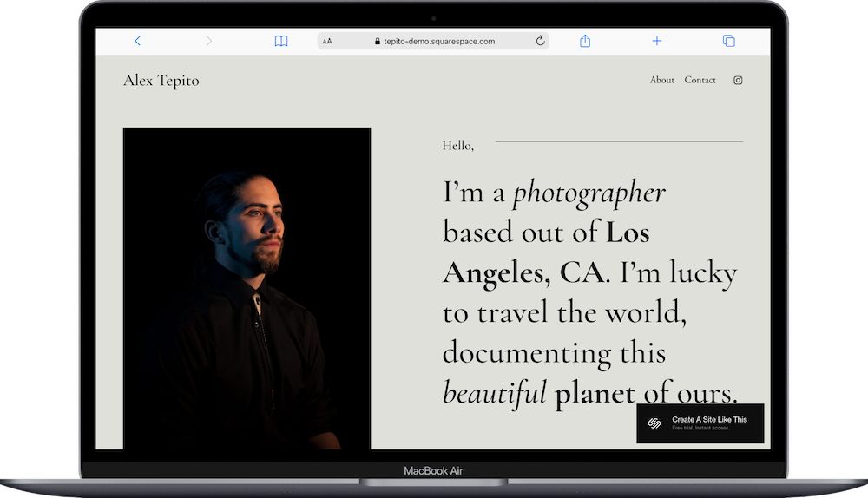Click the bold word "planet"
868x498 pixels.
point(595,394)
